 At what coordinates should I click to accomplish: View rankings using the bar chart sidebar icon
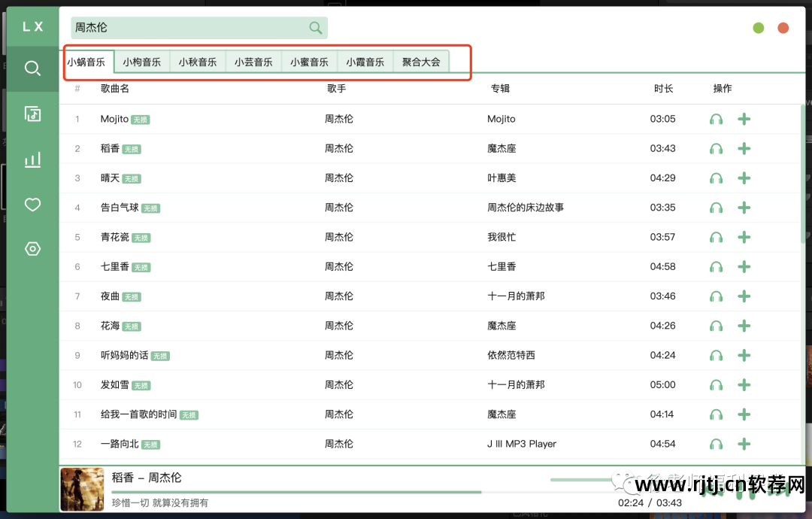[32, 159]
